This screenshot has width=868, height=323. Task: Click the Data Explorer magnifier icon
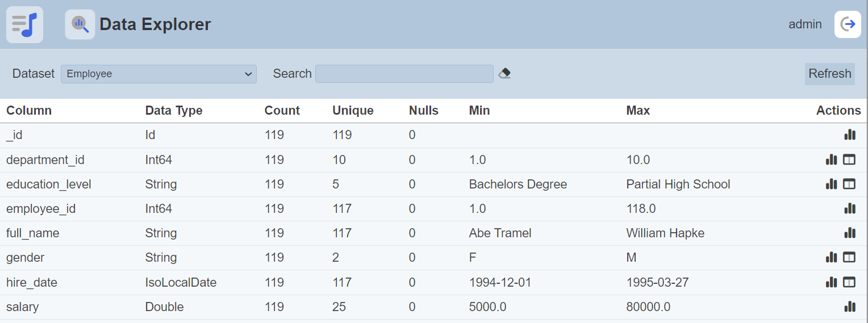pos(80,24)
